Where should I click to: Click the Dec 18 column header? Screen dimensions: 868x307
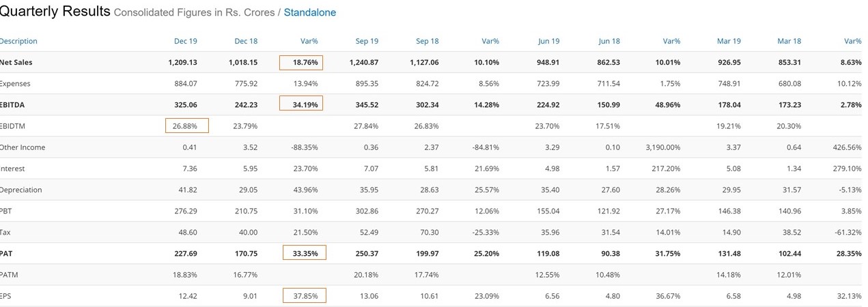246,41
